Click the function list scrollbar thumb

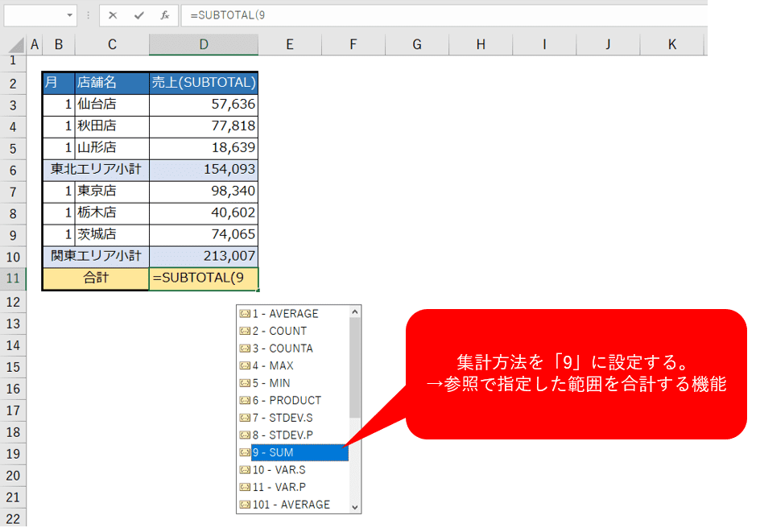click(355, 367)
